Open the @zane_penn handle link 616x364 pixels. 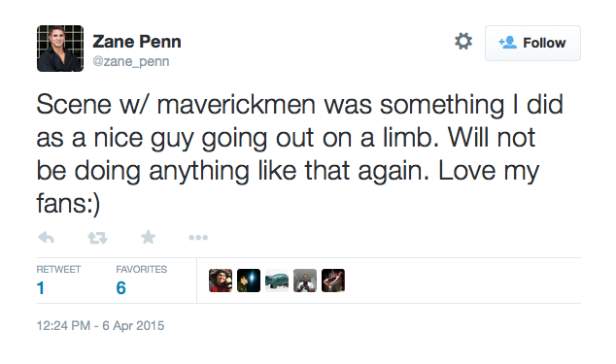coord(131,61)
